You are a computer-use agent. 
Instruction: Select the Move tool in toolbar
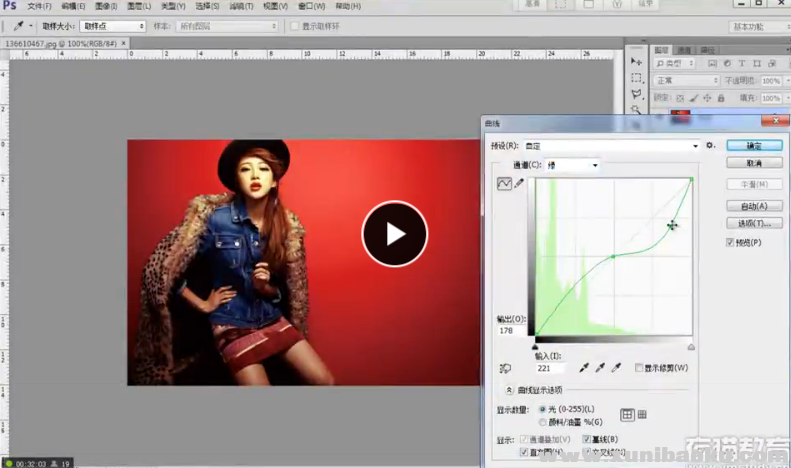click(x=636, y=60)
